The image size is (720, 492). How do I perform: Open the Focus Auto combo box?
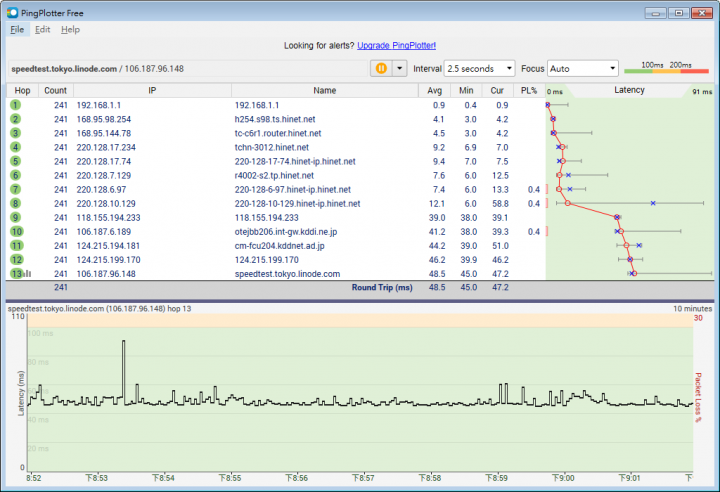tap(582, 68)
